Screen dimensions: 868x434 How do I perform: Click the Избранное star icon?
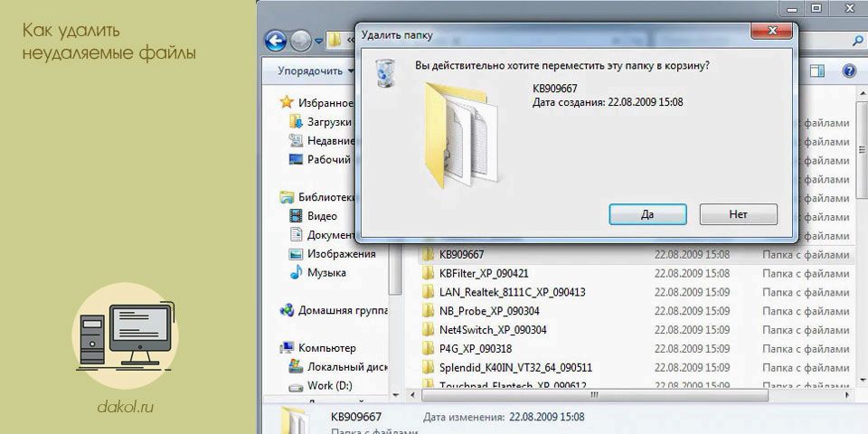point(287,102)
